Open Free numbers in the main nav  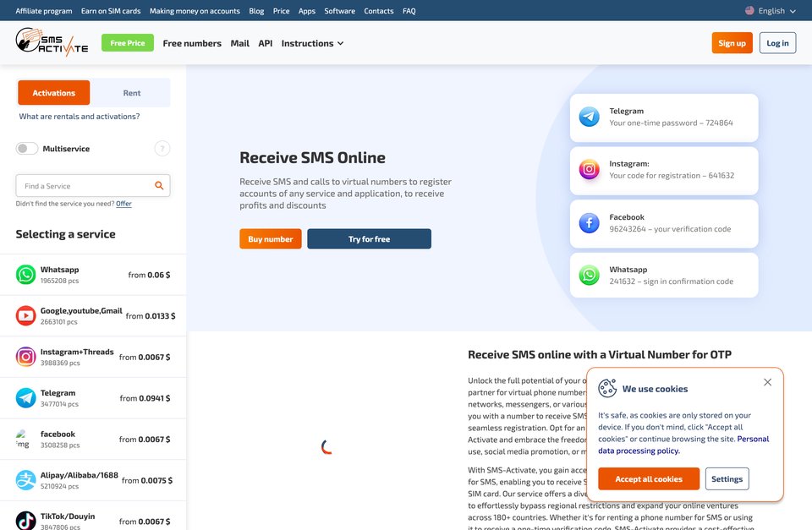point(192,43)
